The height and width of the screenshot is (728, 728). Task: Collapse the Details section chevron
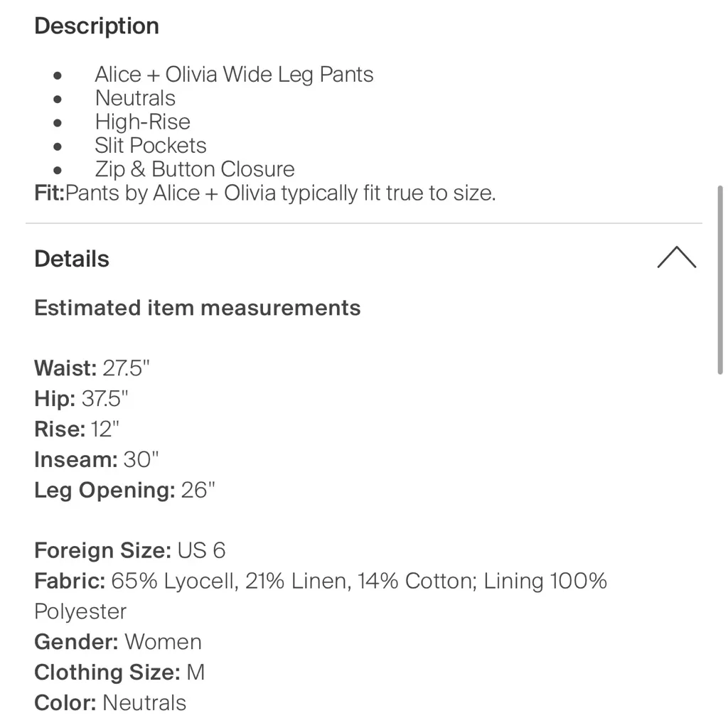click(676, 258)
